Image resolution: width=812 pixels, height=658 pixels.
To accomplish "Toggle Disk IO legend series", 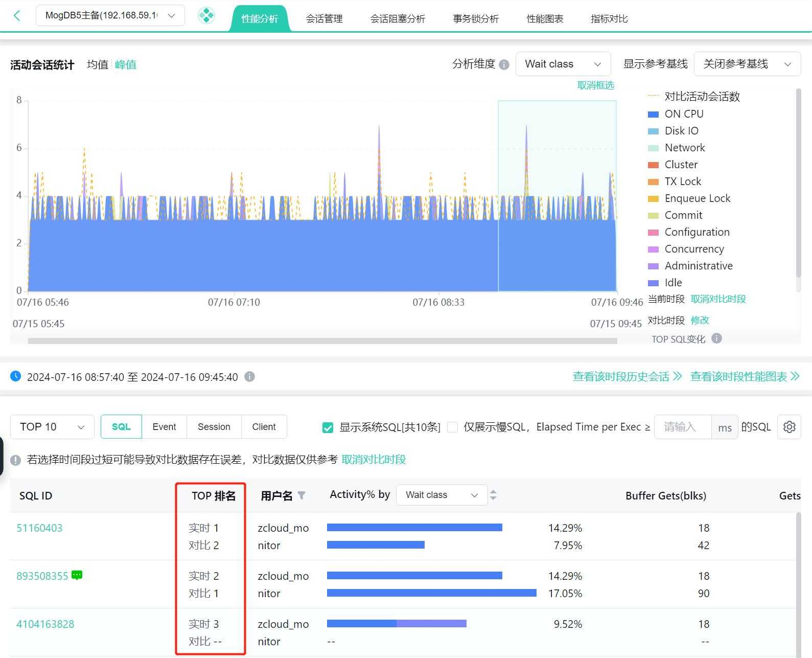I will pyautogui.click(x=673, y=131).
